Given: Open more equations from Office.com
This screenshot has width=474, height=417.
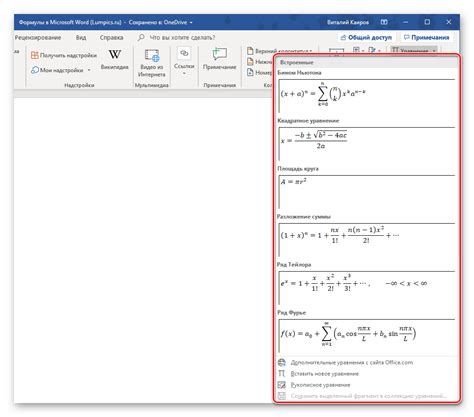Looking at the screenshot, I should (x=345, y=362).
